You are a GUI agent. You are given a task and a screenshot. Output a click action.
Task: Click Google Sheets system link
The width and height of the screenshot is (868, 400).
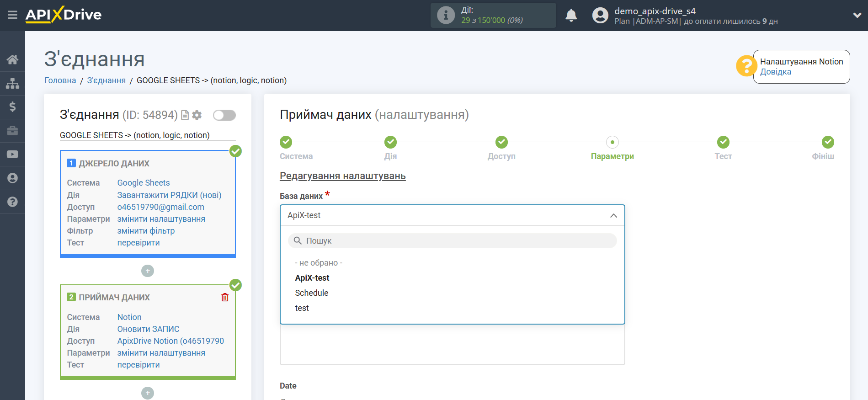144,183
